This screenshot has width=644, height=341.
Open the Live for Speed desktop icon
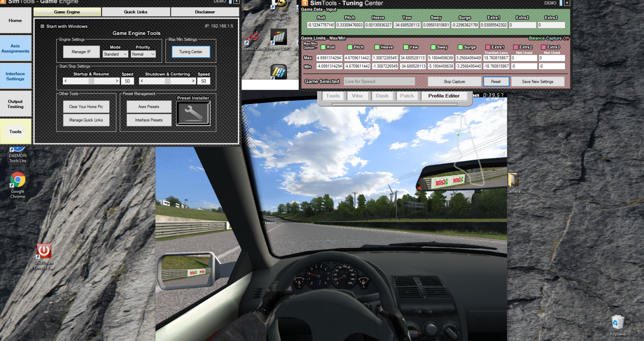(279, 72)
